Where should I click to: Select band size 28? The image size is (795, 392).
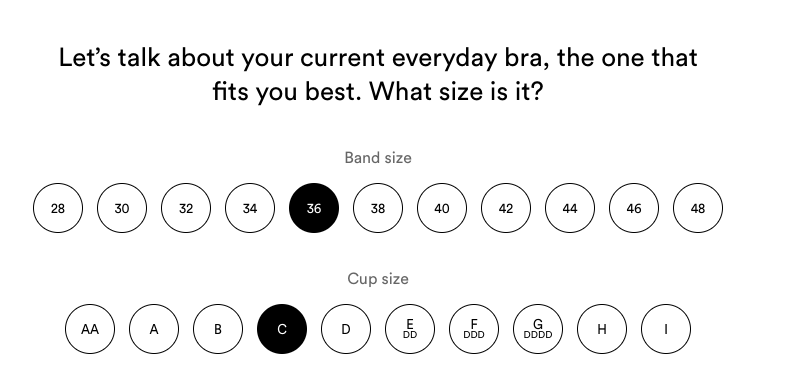tap(58, 208)
